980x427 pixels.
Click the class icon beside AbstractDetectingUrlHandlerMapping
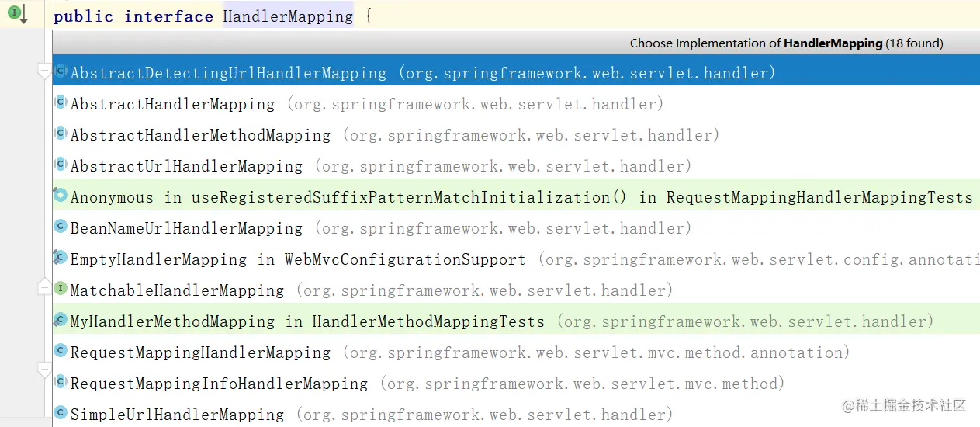(x=61, y=71)
